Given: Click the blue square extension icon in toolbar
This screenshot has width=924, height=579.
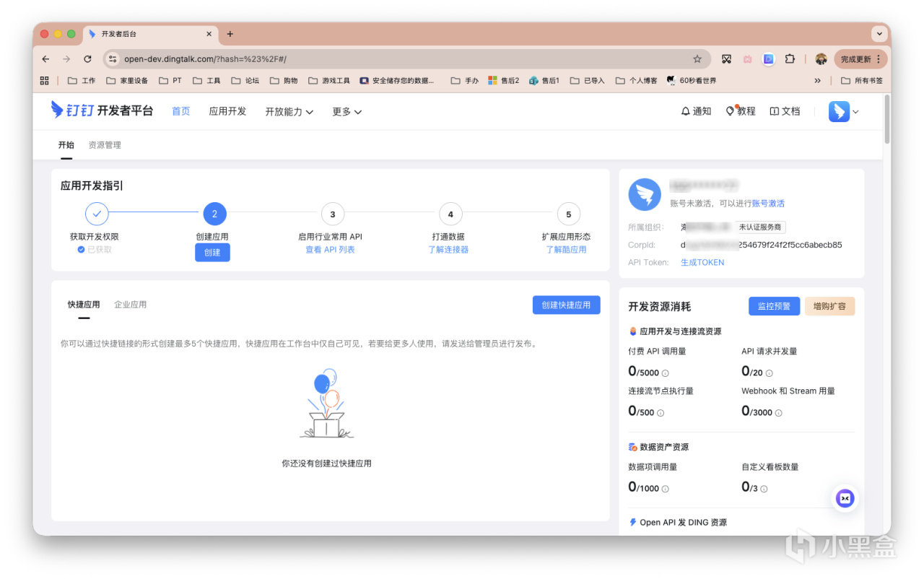Looking at the screenshot, I should pyautogui.click(x=769, y=59).
